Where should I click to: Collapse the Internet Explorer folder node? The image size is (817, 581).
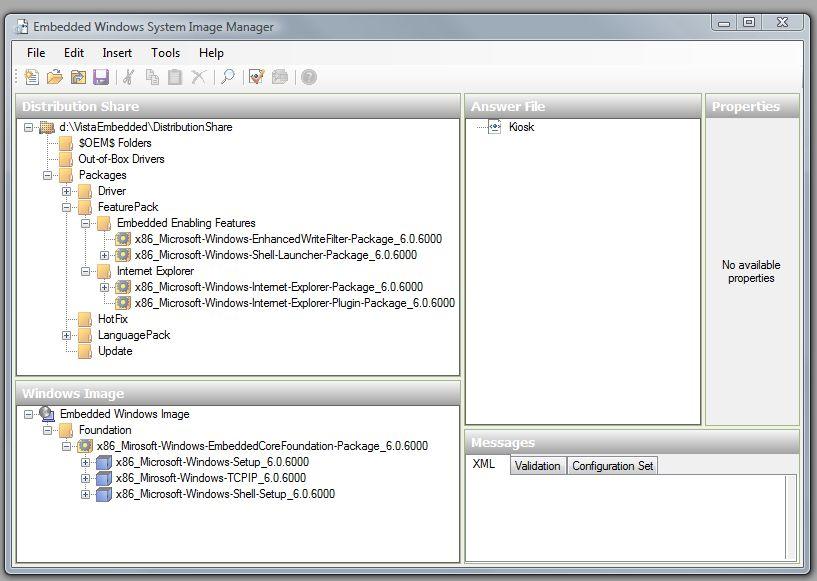tap(85, 271)
